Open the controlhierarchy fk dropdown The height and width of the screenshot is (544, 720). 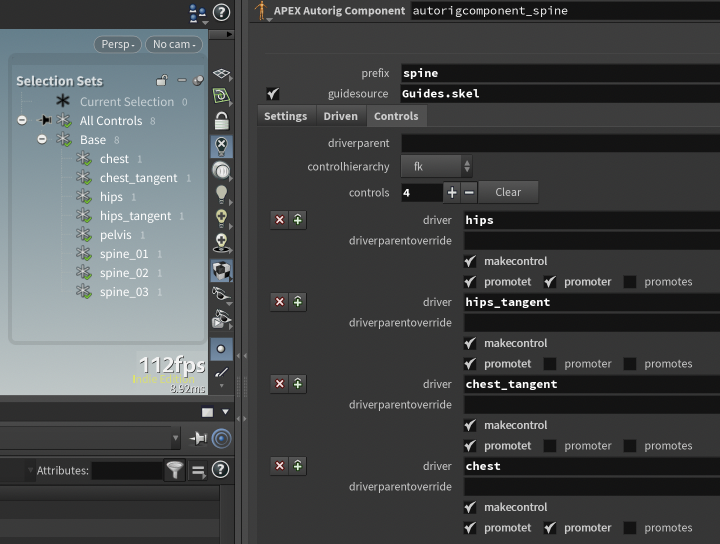click(x=437, y=166)
